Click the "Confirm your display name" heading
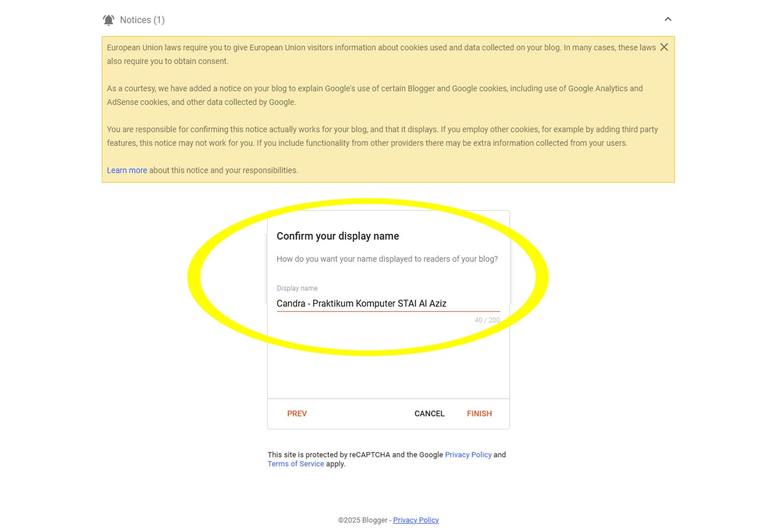778x532 pixels. click(x=338, y=236)
